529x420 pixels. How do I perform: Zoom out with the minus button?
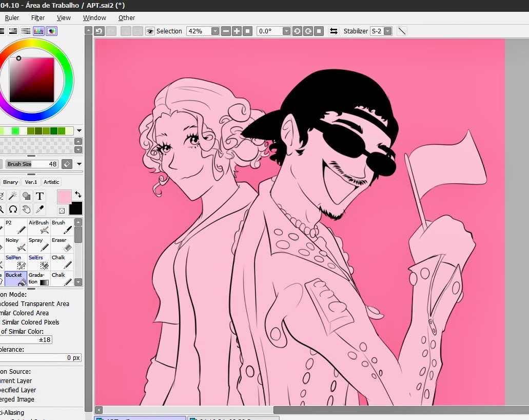(226, 31)
